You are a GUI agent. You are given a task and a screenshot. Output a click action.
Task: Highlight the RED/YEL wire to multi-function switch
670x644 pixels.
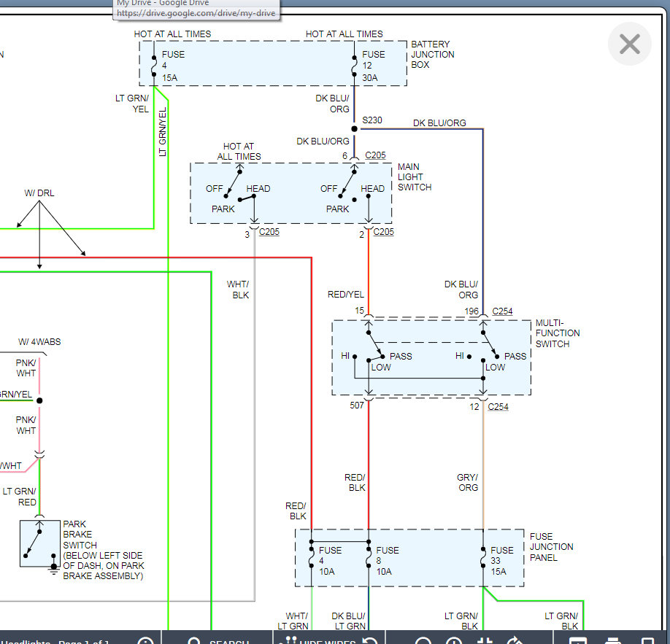[369, 270]
